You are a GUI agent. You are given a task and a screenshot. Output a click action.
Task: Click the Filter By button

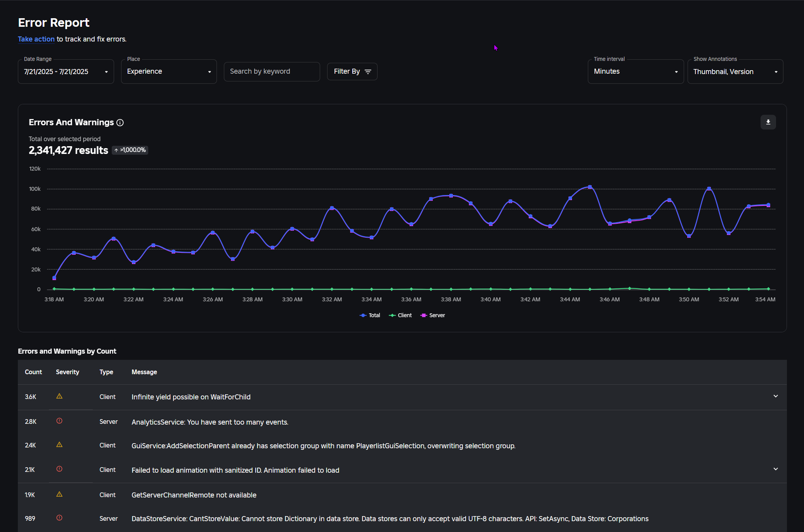pos(352,71)
